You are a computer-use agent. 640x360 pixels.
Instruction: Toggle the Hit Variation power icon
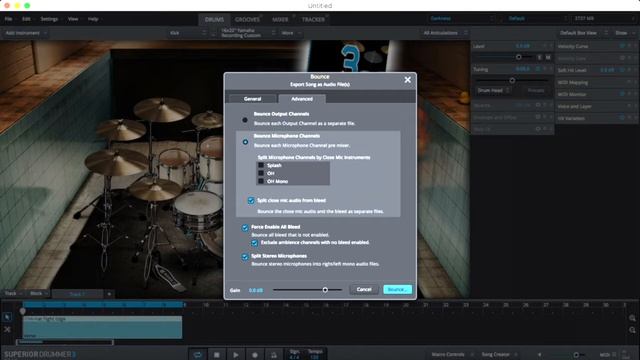point(622,118)
